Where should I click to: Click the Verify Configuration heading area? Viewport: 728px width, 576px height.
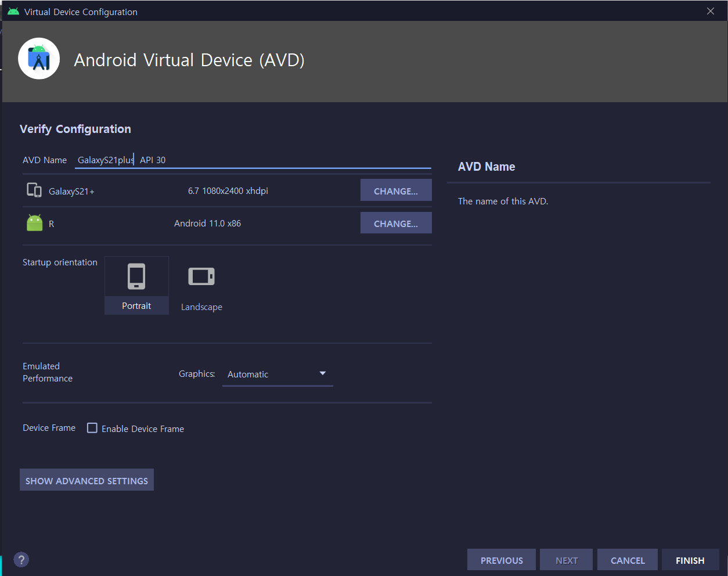(x=75, y=128)
